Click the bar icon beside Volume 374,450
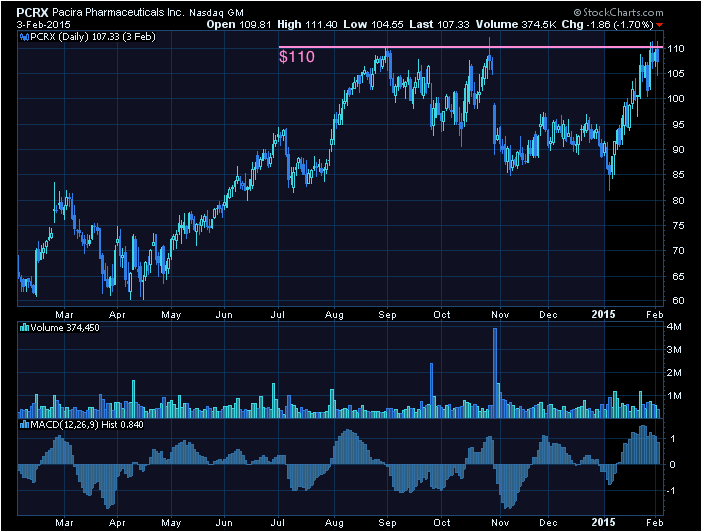Viewport: 702px width, 532px height. point(24,328)
